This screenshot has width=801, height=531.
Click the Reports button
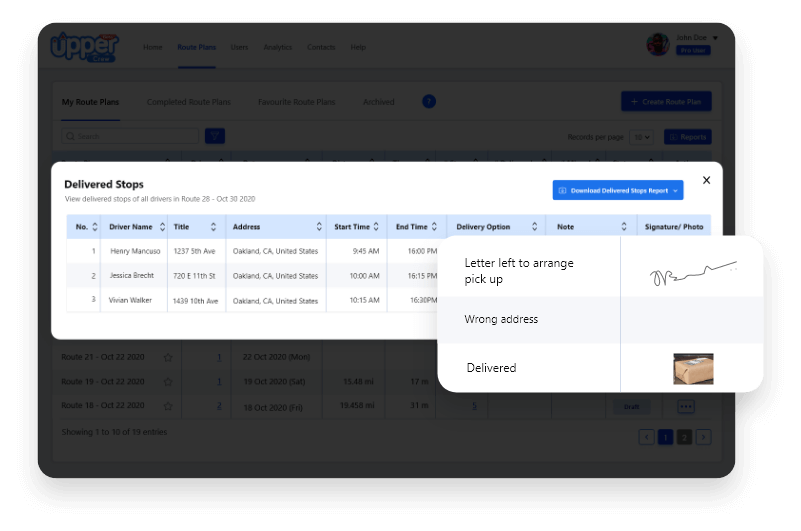pyautogui.click(x=688, y=137)
